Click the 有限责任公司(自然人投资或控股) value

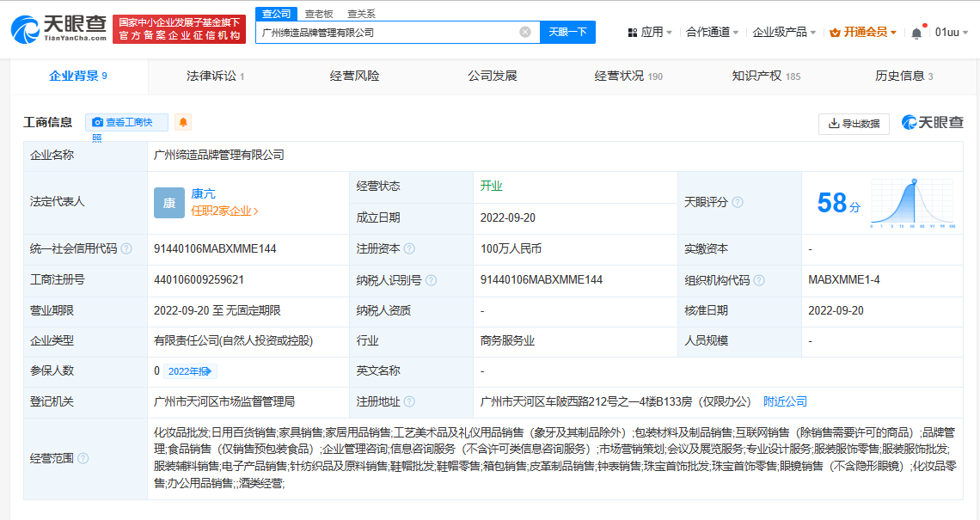click(233, 341)
